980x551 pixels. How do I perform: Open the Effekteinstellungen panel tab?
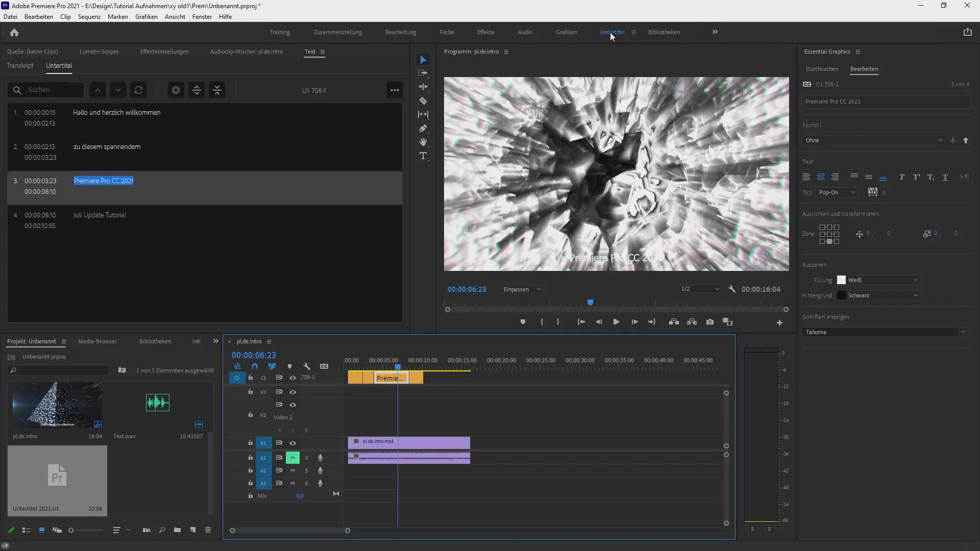pyautogui.click(x=164, y=52)
